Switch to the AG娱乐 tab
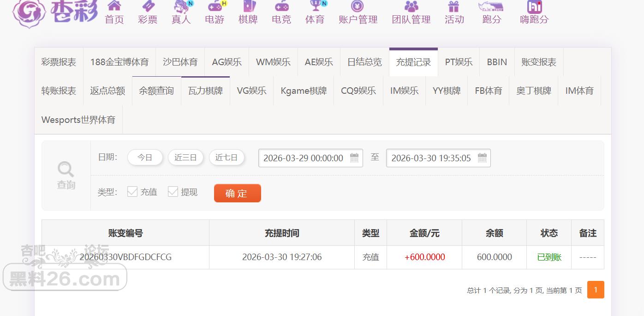Viewport: 644px width, 316px height. pos(226,61)
